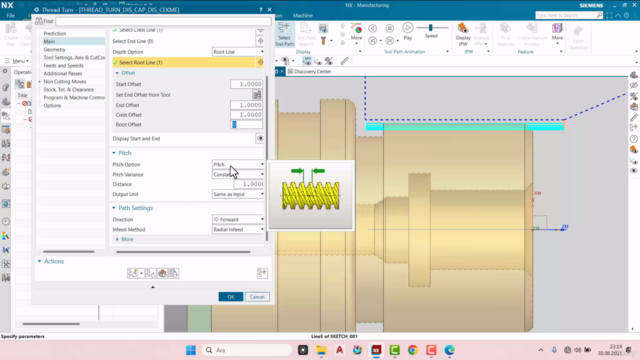
Task: Select Feeds and Speeds in the tree
Action: pyautogui.click(x=63, y=65)
